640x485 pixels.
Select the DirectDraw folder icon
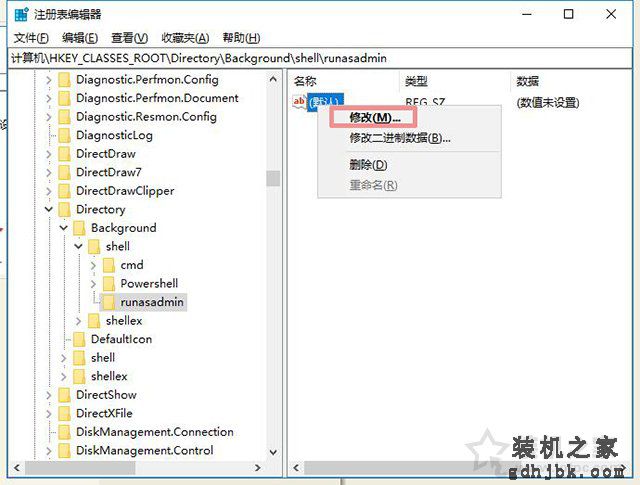[x=64, y=154]
